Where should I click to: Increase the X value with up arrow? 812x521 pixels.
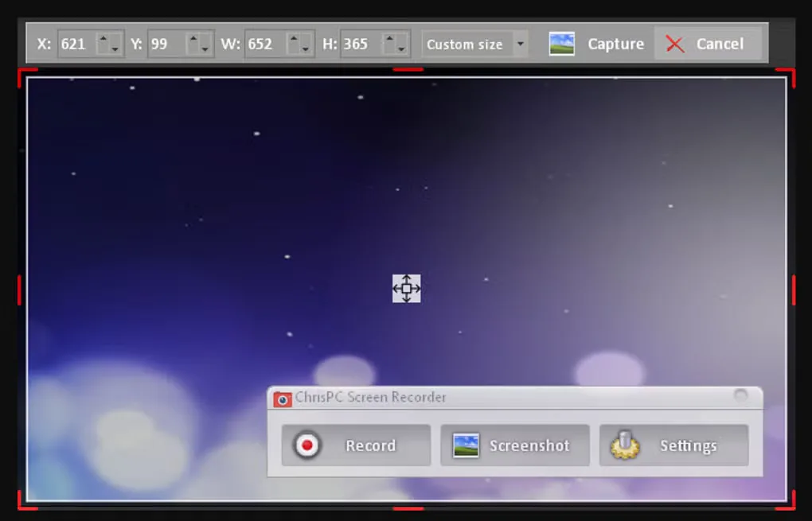[103, 38]
